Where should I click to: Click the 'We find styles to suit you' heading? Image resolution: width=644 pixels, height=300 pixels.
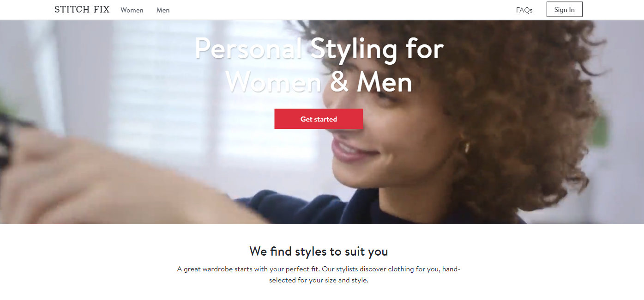[x=319, y=251]
